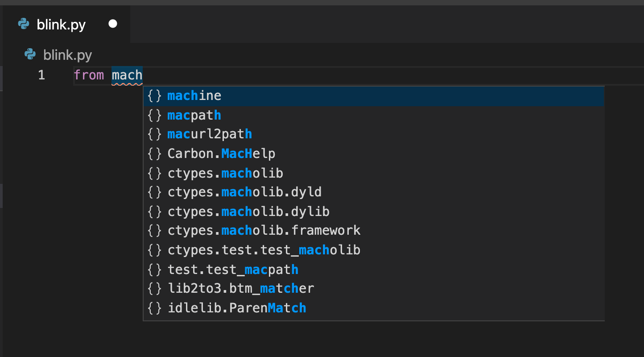Select the ctypes.macholib.dylib completion
This screenshot has width=644, height=357.
tap(248, 212)
